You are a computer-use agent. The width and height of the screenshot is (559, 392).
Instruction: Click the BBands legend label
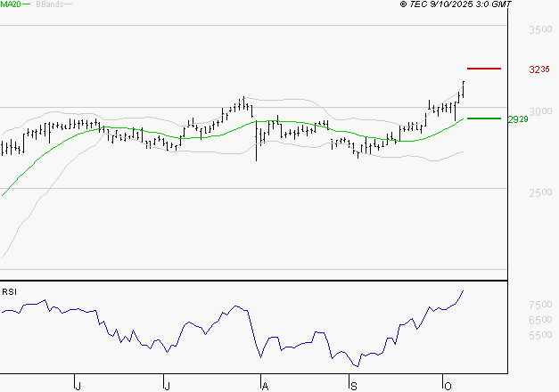(47, 4)
